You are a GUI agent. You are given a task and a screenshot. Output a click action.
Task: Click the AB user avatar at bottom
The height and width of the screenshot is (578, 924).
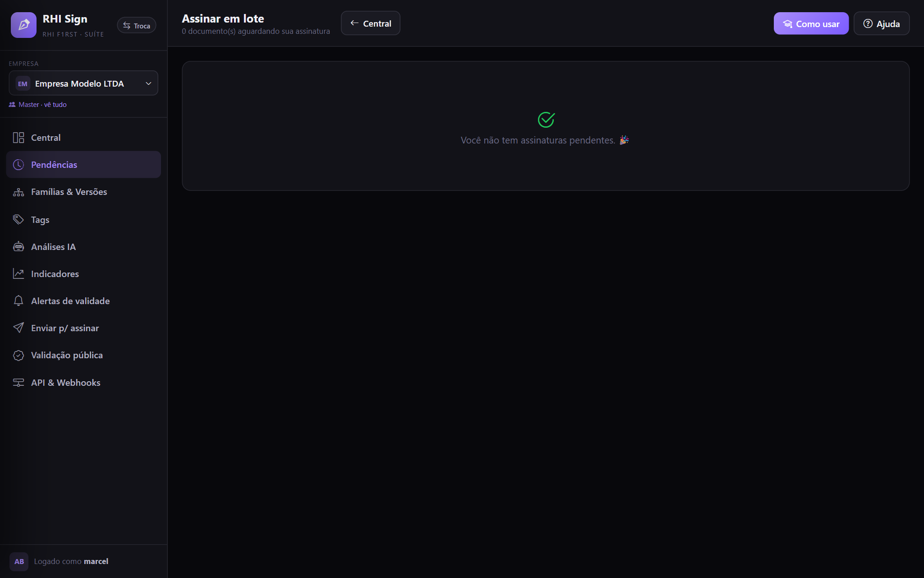(19, 562)
